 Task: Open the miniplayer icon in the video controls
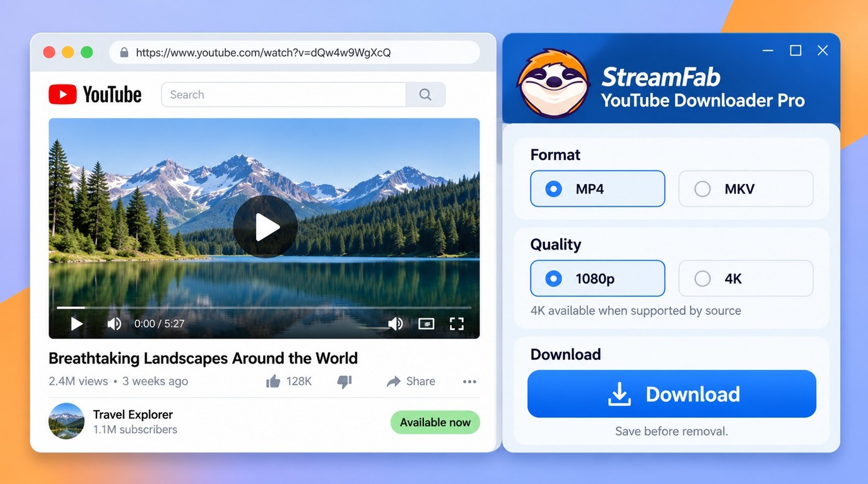[x=426, y=324]
